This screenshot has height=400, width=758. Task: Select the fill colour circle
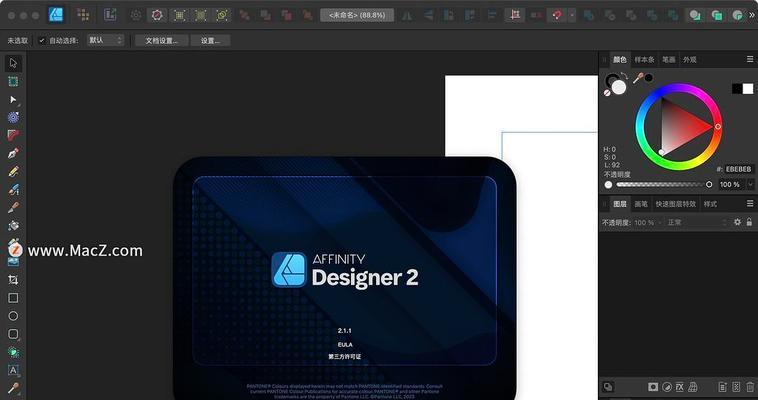point(619,87)
